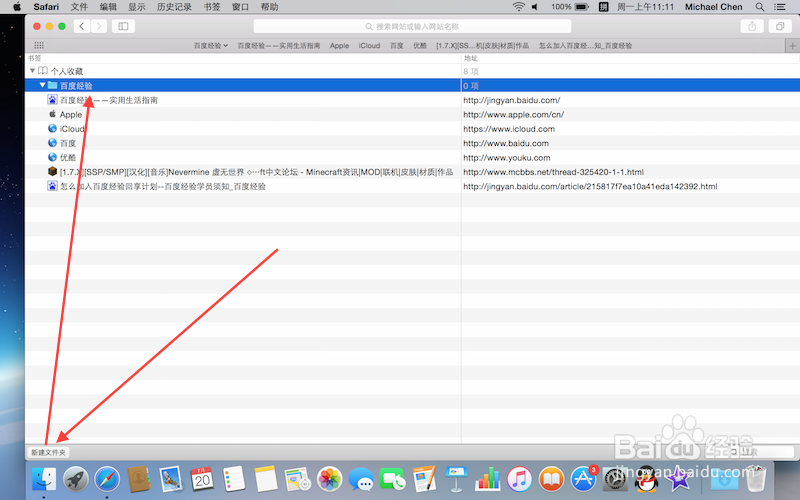Open Wi-Fi status menu
800x500 pixels.
point(518,7)
